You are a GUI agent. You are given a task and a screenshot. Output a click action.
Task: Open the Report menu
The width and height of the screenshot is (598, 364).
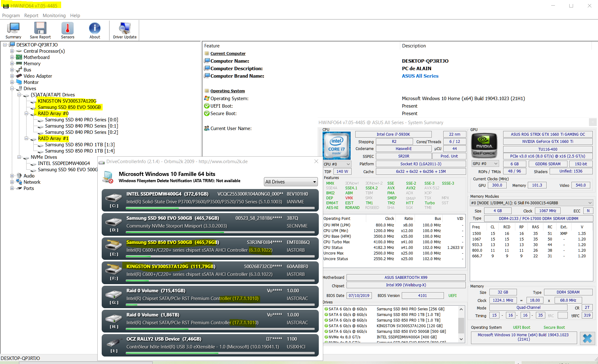[x=31, y=15]
